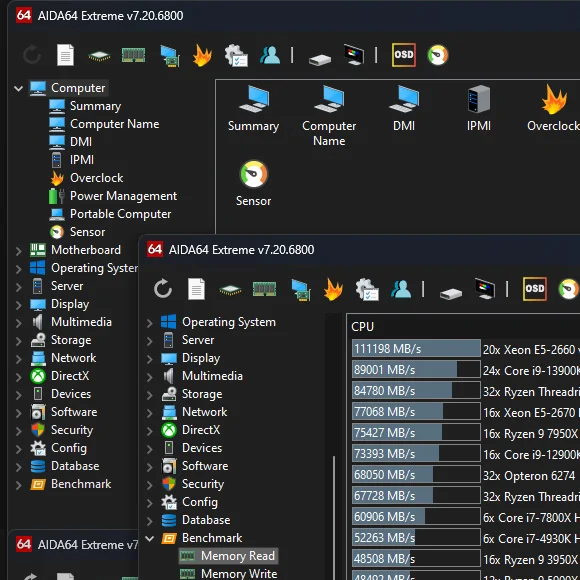This screenshot has height=580, width=580.
Task: Click OSD icon in front window toolbar
Action: (x=535, y=289)
